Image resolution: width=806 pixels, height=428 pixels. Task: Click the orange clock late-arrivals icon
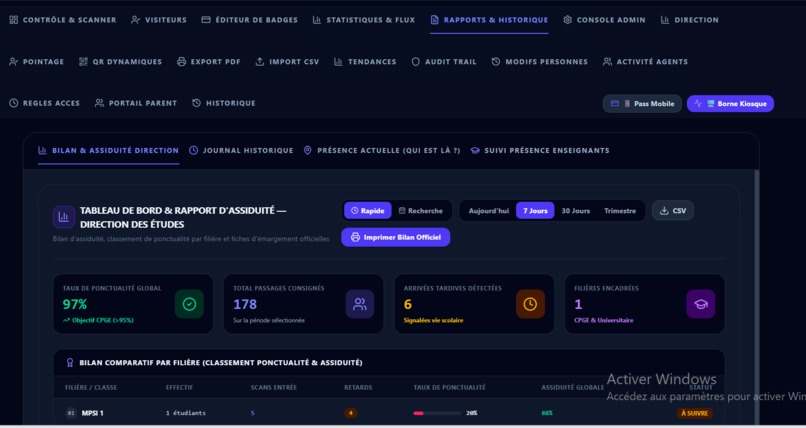pos(530,304)
